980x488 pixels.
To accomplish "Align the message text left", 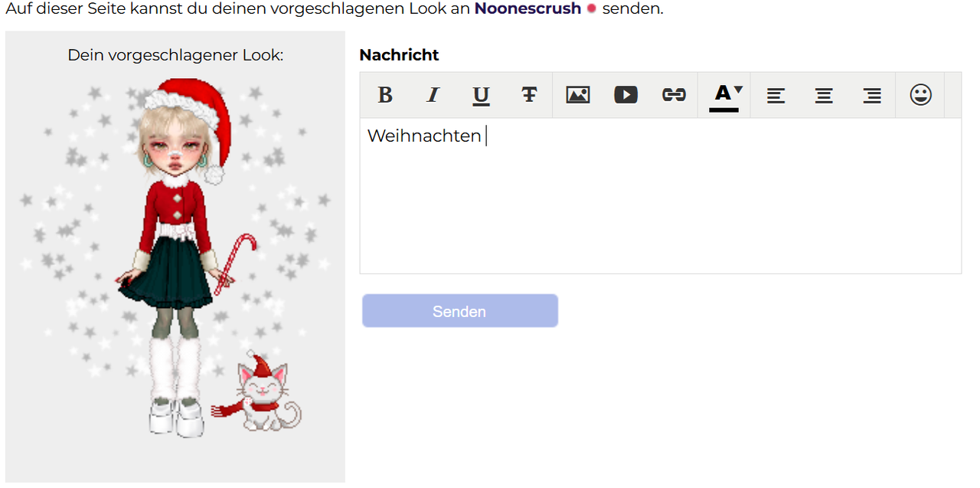I will pos(776,95).
